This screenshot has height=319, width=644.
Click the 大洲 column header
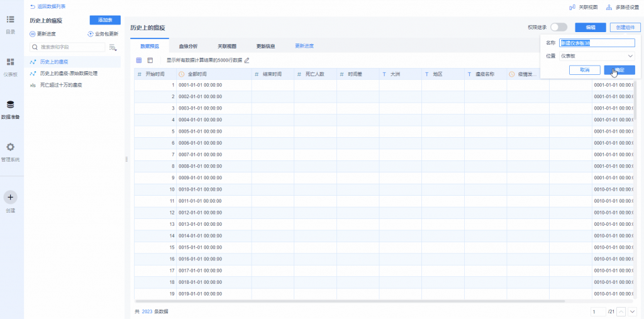point(401,74)
